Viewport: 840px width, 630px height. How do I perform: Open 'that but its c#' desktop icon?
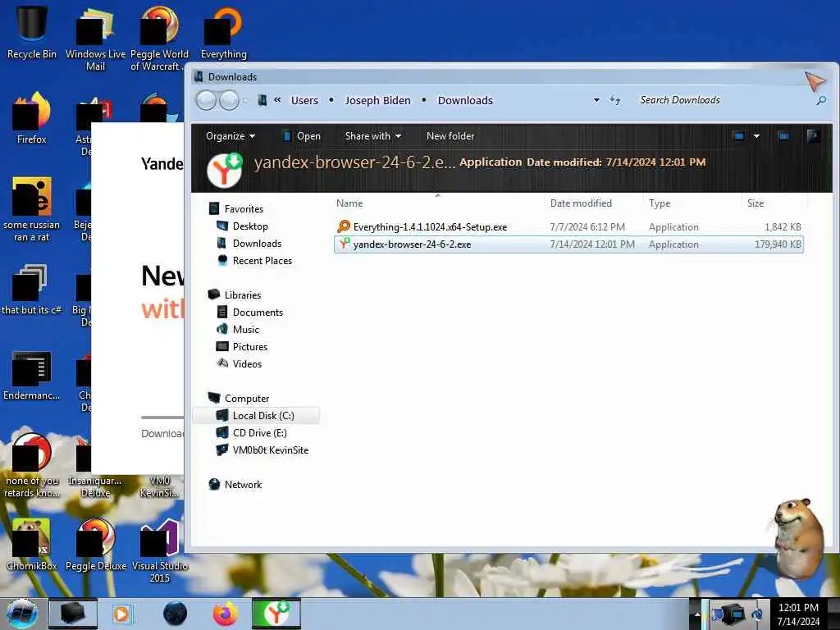coord(32,290)
